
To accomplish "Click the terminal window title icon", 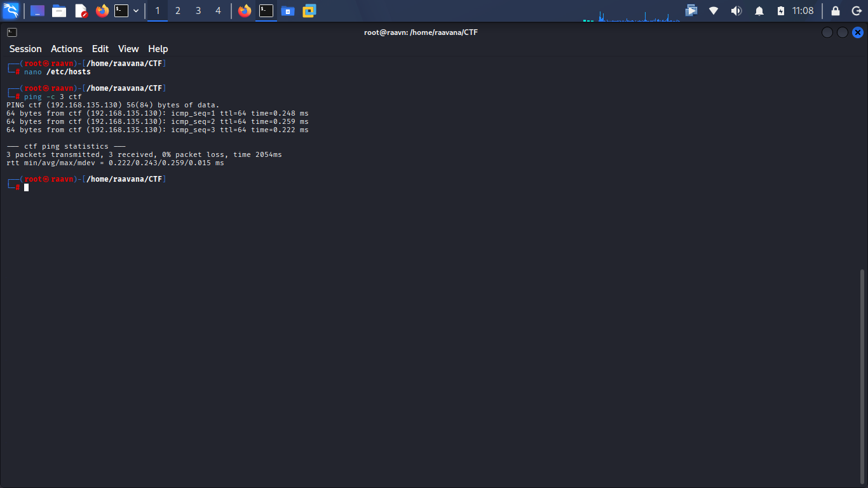I will 12,32.
